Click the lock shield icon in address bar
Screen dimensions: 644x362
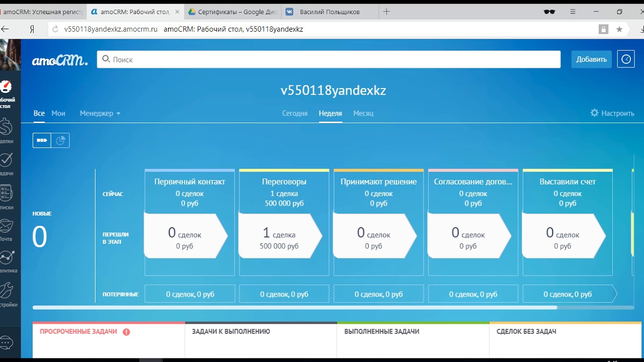(x=603, y=29)
